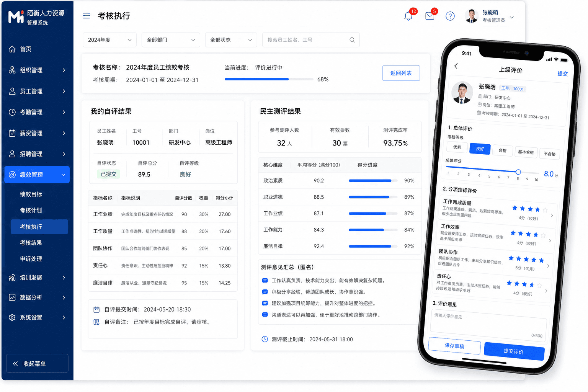Open 考核计划 submenu item
Viewport: 588px width, 392px height.
(31, 210)
